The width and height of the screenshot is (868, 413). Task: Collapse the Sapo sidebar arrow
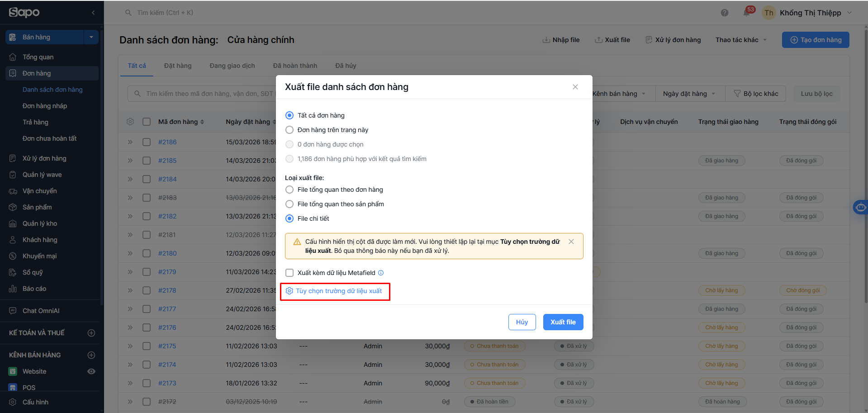[93, 13]
